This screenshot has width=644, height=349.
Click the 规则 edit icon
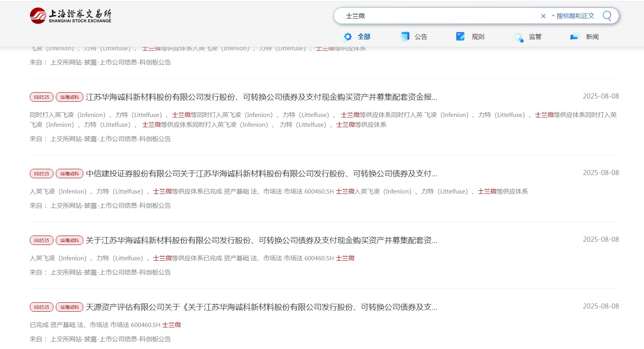(460, 37)
